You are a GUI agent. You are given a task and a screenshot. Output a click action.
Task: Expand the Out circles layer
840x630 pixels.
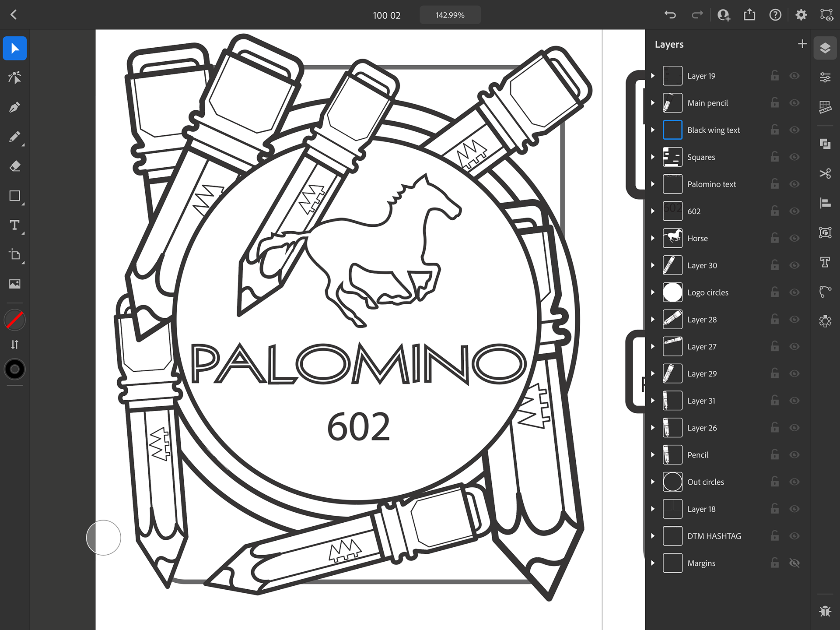tap(653, 482)
